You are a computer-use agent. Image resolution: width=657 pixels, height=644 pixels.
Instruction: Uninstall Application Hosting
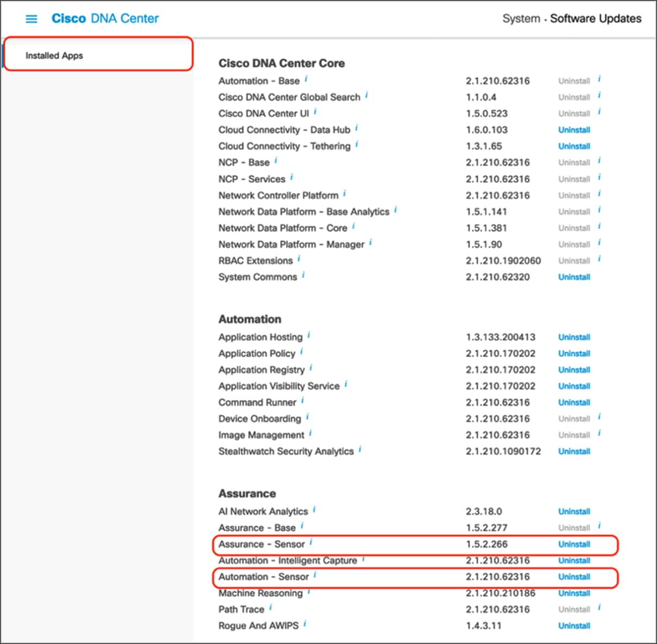[574, 338]
